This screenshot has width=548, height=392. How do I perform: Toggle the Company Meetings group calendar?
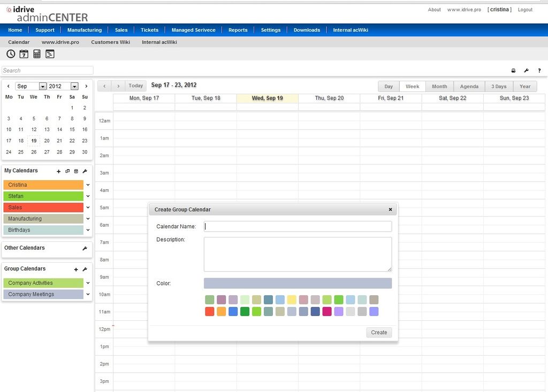pyautogui.click(x=43, y=294)
